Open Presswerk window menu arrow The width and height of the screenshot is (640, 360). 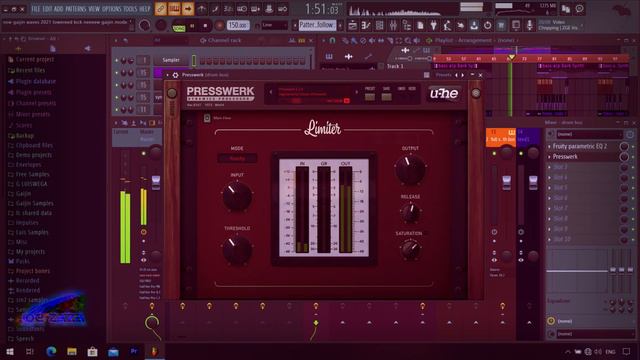pos(168,75)
